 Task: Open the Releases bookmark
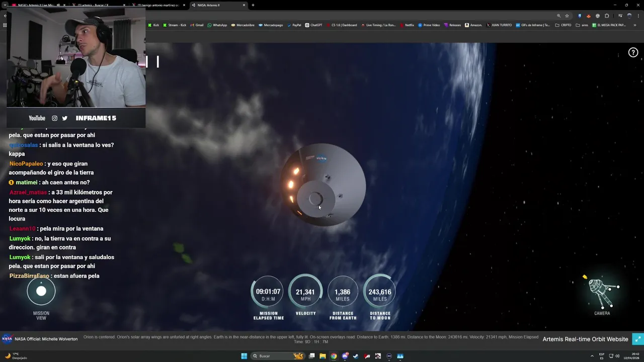point(452,25)
